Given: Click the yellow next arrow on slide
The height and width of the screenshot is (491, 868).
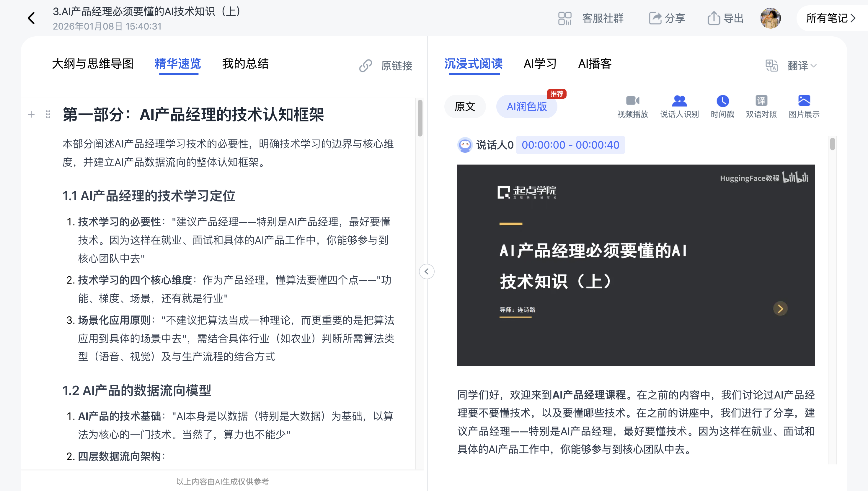Looking at the screenshot, I should coord(780,308).
